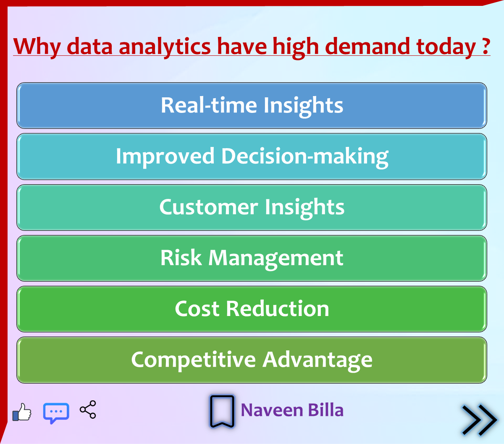
Task: Choose the Competitive Advantage bar
Action: coord(252,360)
